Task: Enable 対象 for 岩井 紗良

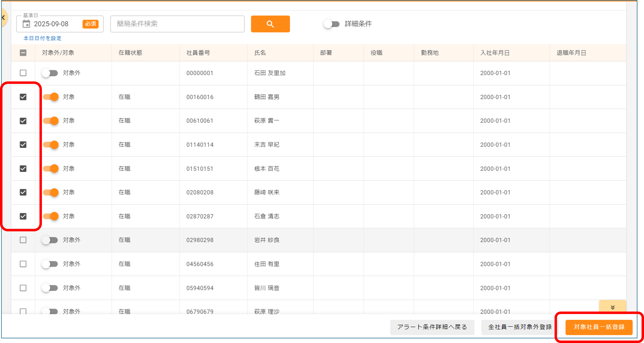Action: (50, 240)
